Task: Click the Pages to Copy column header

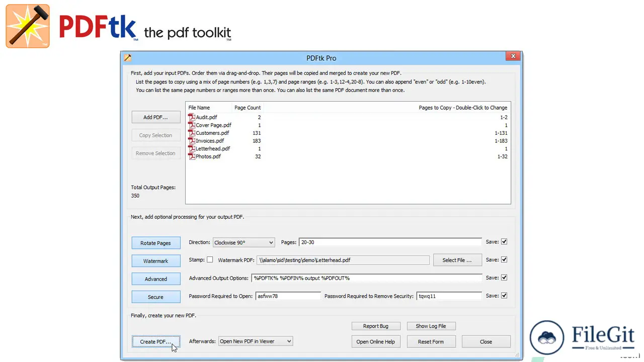Action: pyautogui.click(x=463, y=108)
